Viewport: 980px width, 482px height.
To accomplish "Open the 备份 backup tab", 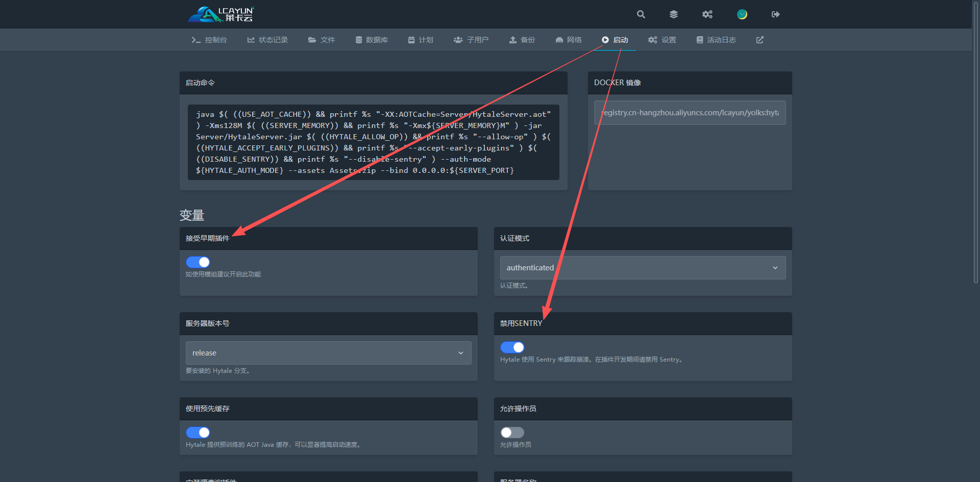I will tap(522, 40).
